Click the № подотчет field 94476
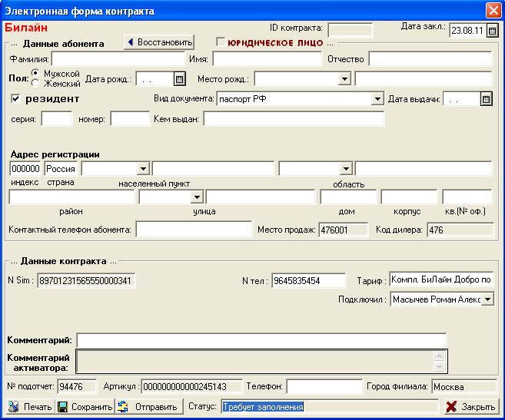 click(77, 386)
